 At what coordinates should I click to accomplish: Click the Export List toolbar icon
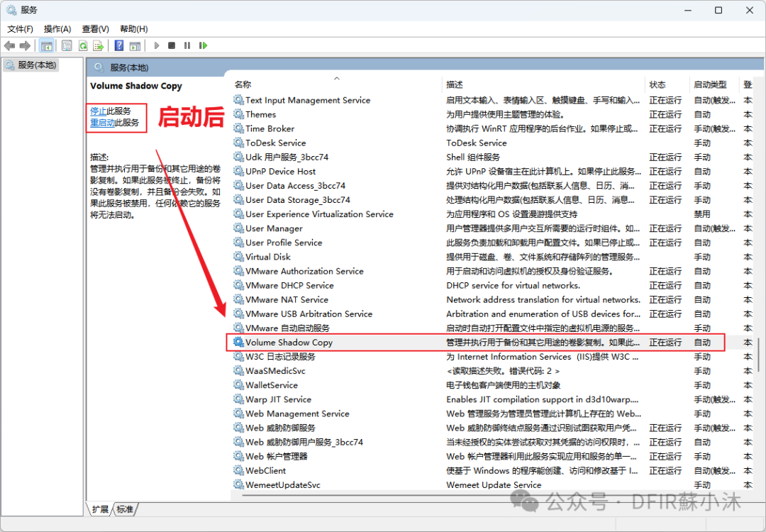(x=99, y=46)
